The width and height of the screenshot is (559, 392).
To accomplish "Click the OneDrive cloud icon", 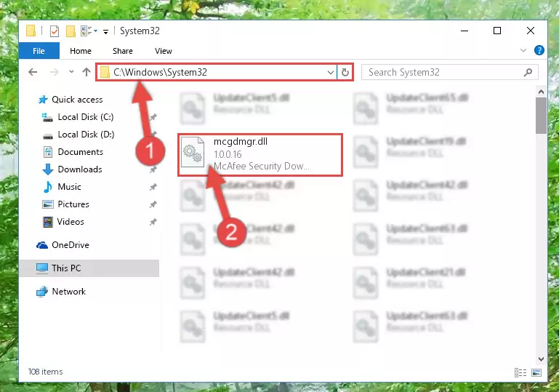I will (42, 245).
